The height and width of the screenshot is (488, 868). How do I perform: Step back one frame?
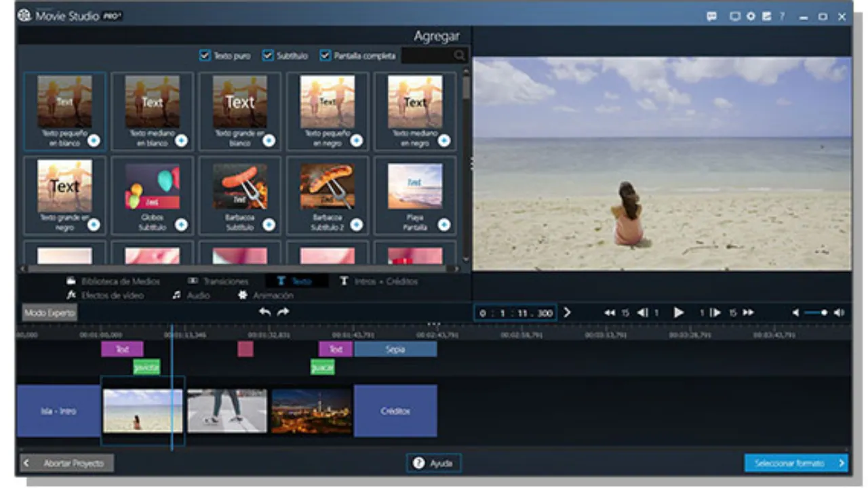coord(642,312)
